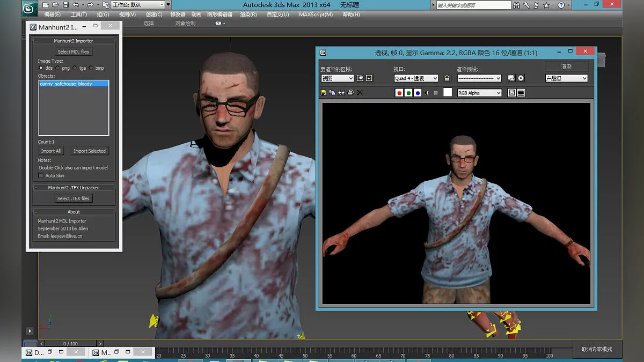Open the 产品级 render mode dropdown
The height and width of the screenshot is (362, 644).
(567, 78)
